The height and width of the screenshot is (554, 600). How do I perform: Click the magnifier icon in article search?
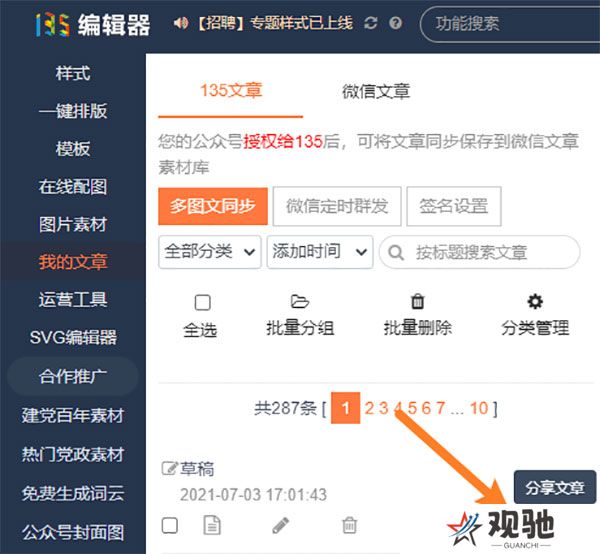(396, 253)
